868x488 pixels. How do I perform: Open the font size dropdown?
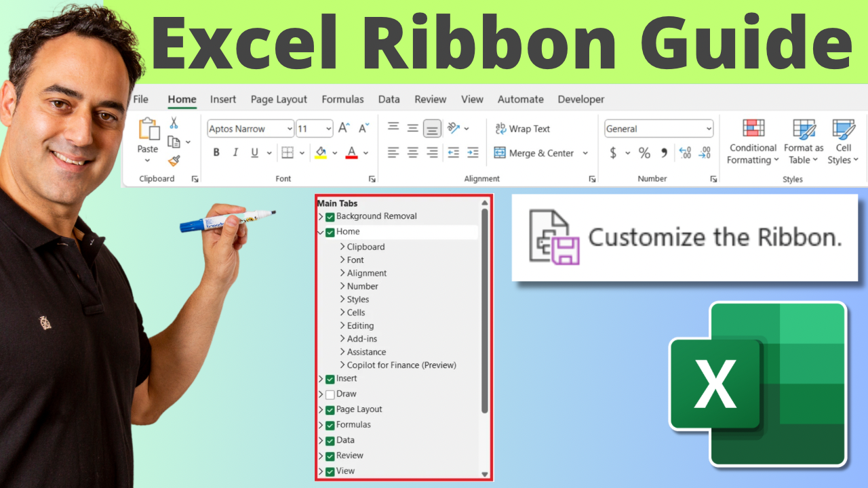[x=329, y=129]
